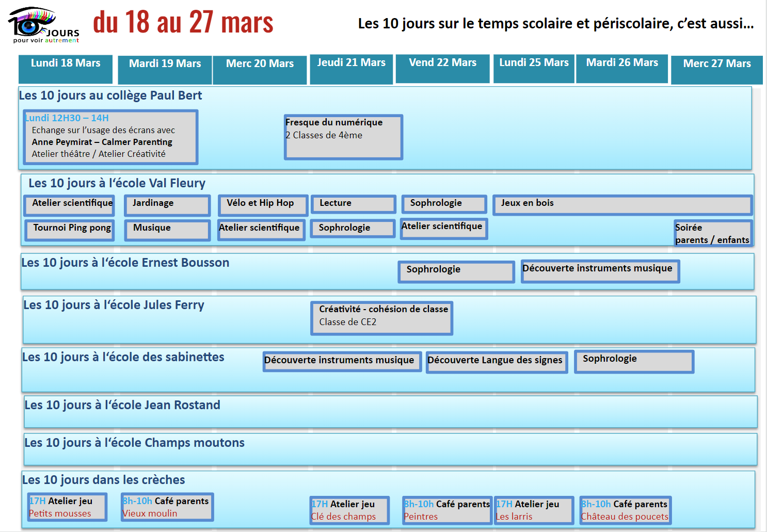Click the du 18 au 27 mars title
767x532 pixels.
pos(183,23)
